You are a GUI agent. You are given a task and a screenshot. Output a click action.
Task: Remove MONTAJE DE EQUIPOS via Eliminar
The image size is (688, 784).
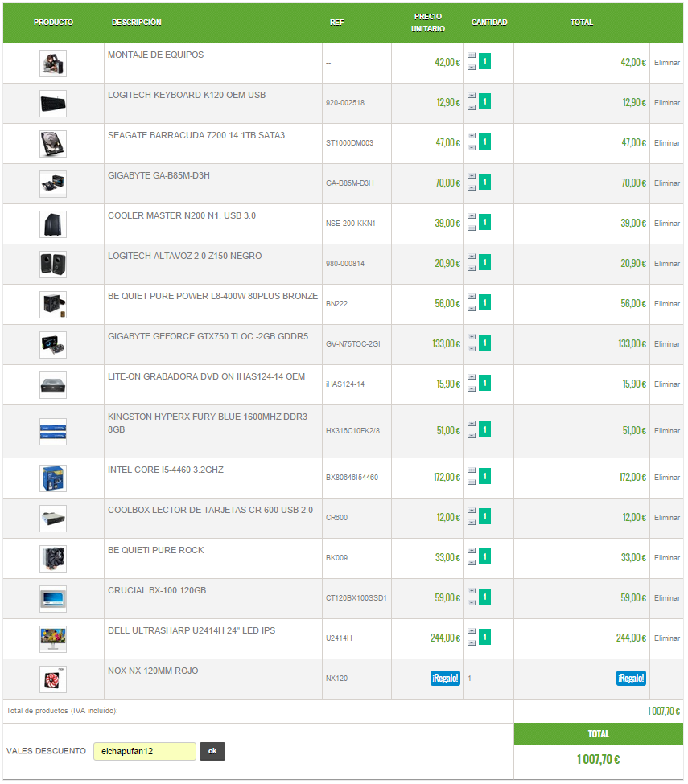pos(666,63)
